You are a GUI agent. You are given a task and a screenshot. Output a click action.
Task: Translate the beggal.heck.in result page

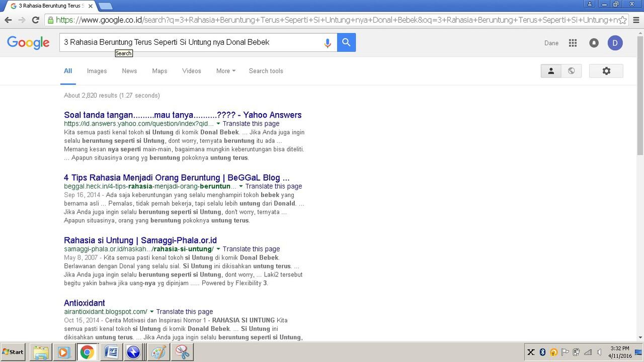[274, 187]
